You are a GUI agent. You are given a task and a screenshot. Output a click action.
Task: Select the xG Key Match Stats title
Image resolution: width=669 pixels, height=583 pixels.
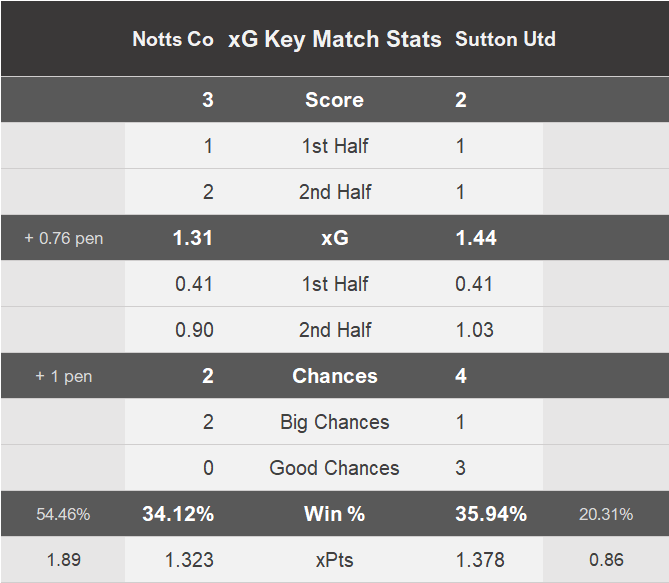(x=335, y=39)
